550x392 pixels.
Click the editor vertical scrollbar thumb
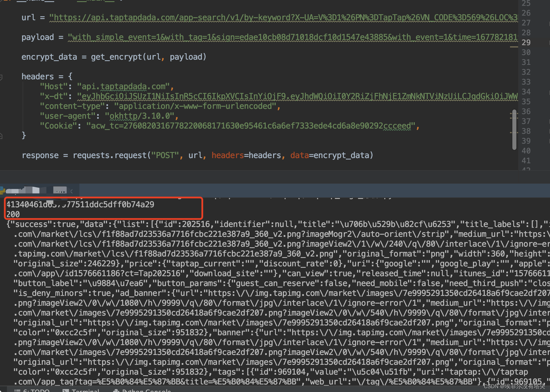514,130
